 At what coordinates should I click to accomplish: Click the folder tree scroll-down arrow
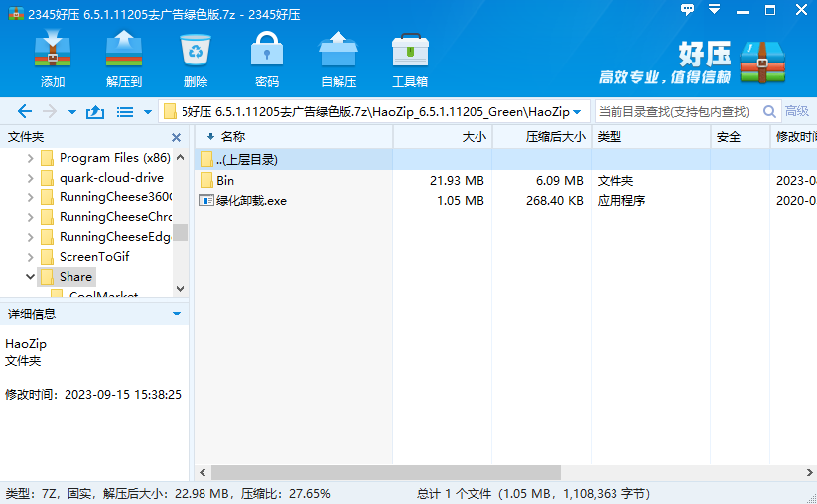point(181,289)
